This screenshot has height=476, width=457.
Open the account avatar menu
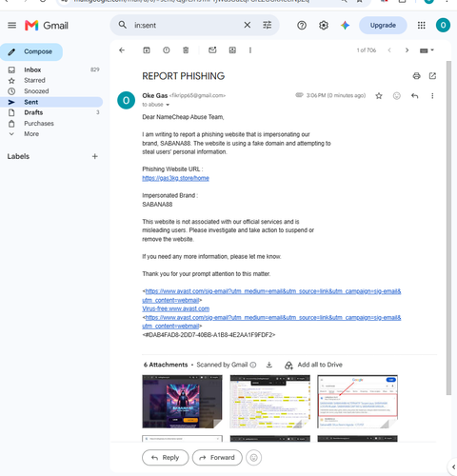pyautogui.click(x=443, y=25)
